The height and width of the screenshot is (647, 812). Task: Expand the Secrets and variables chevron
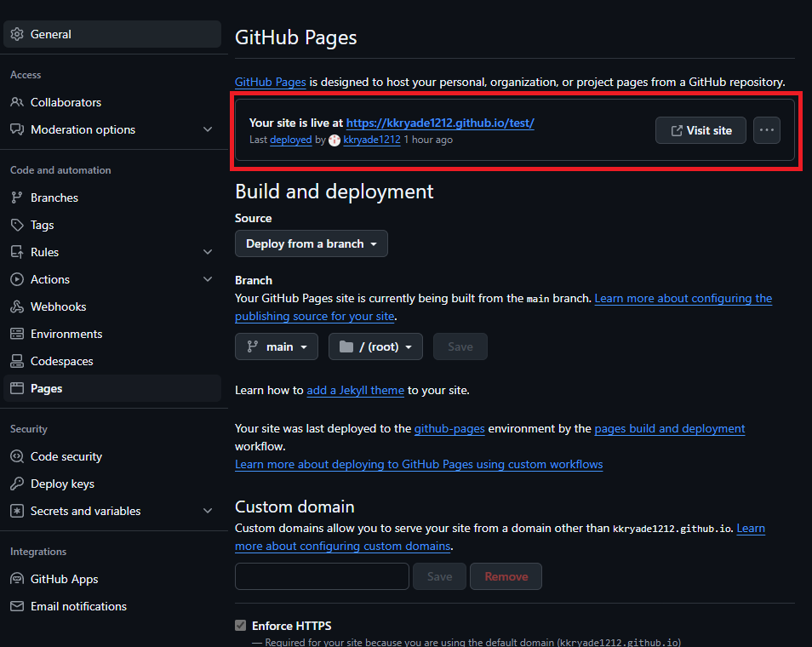208,511
